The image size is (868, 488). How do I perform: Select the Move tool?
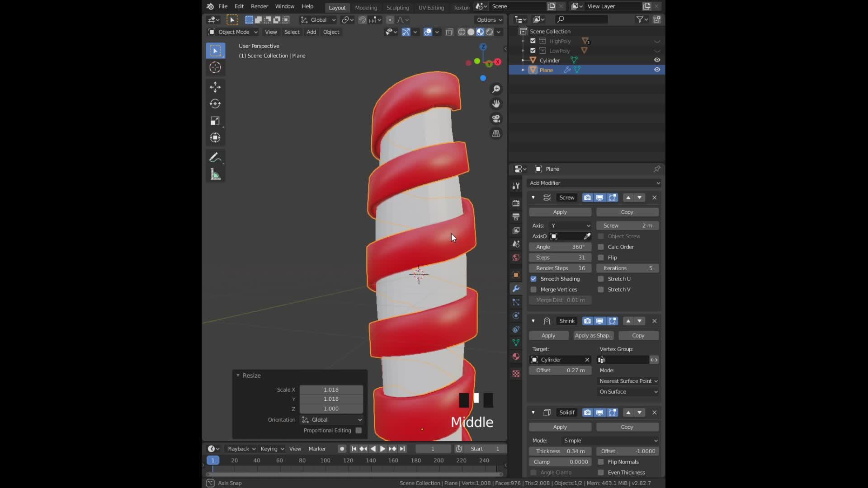(x=215, y=87)
